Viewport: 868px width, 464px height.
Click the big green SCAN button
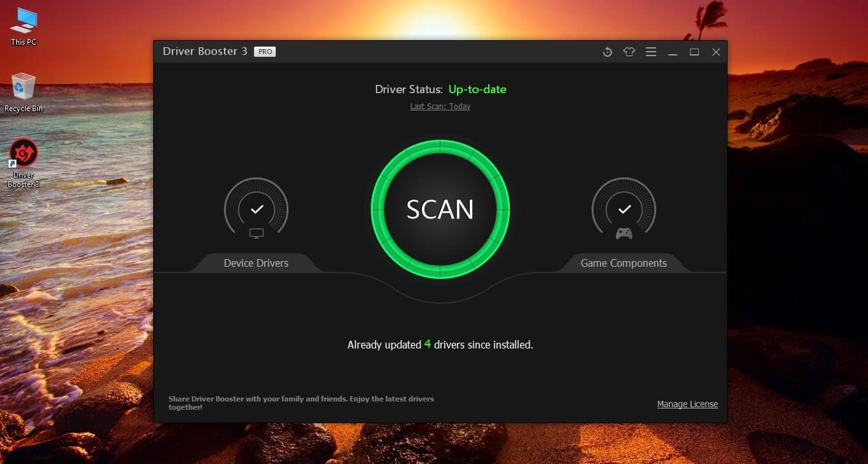[440, 209]
